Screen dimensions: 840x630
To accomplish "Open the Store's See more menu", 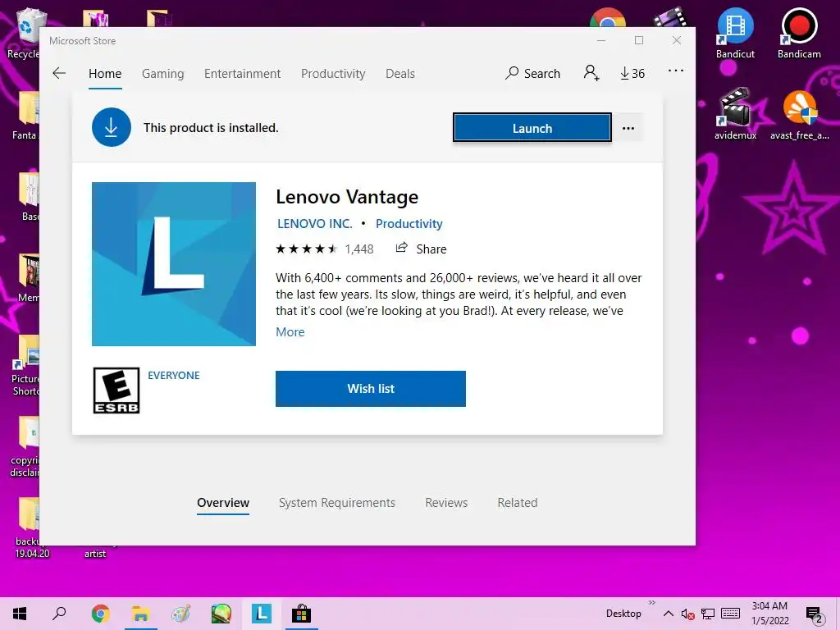I will coord(676,71).
